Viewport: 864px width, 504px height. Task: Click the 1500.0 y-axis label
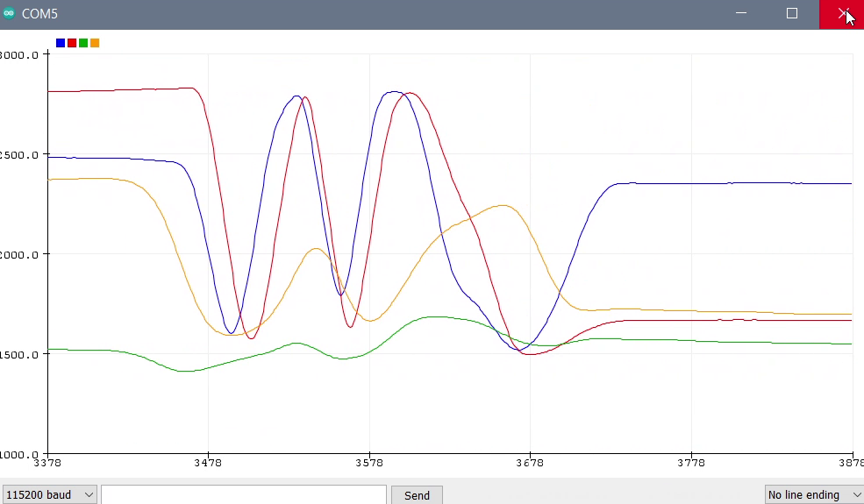tap(19, 355)
